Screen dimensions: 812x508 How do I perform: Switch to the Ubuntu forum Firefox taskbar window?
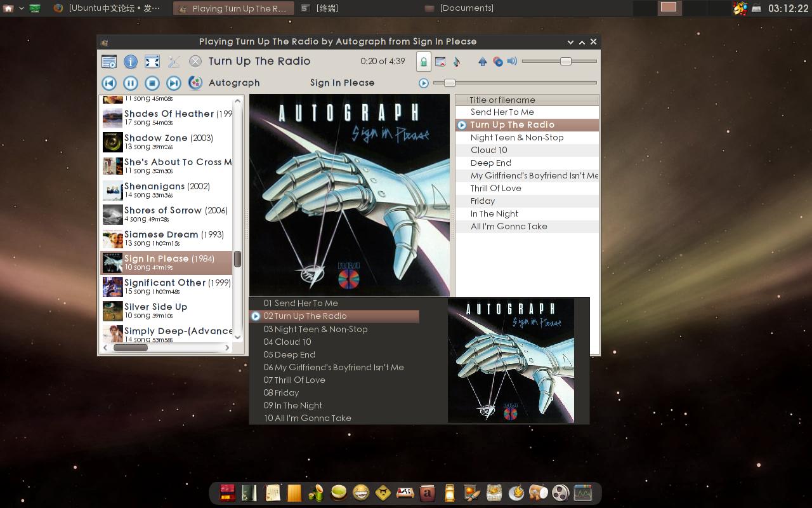pyautogui.click(x=108, y=8)
